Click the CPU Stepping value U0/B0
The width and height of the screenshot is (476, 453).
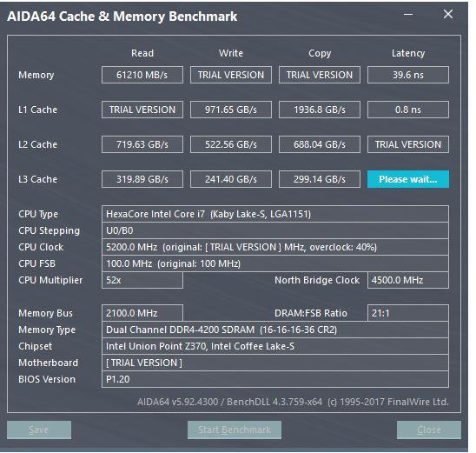click(x=275, y=230)
